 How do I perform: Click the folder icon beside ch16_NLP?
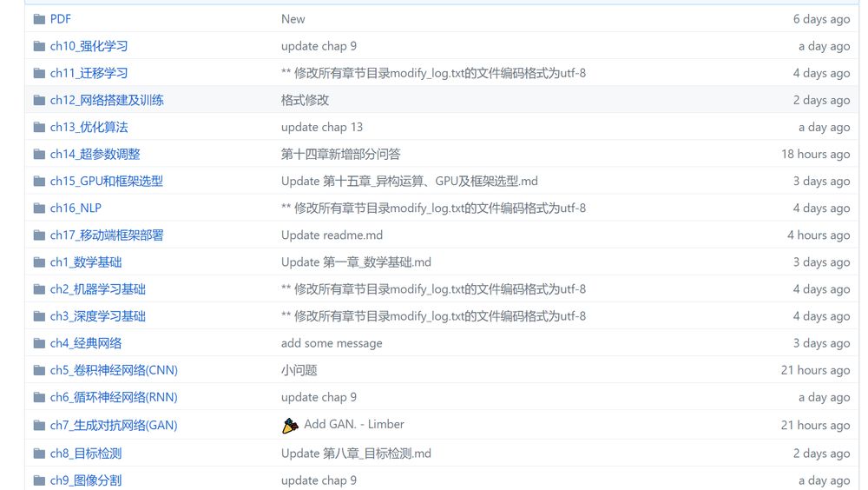click(39, 209)
